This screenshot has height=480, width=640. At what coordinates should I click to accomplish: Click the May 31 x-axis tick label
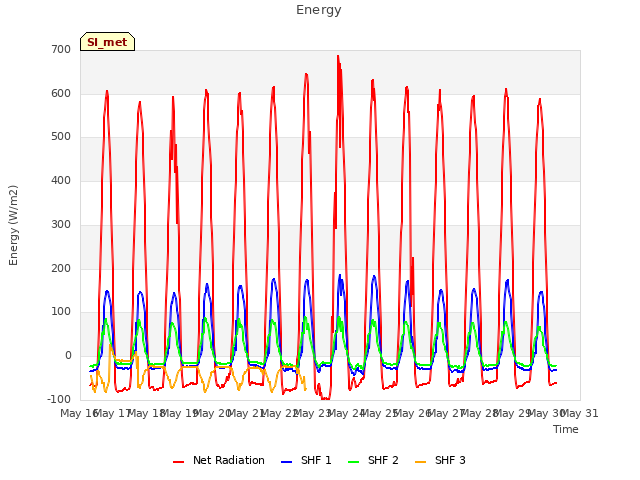click(x=580, y=413)
